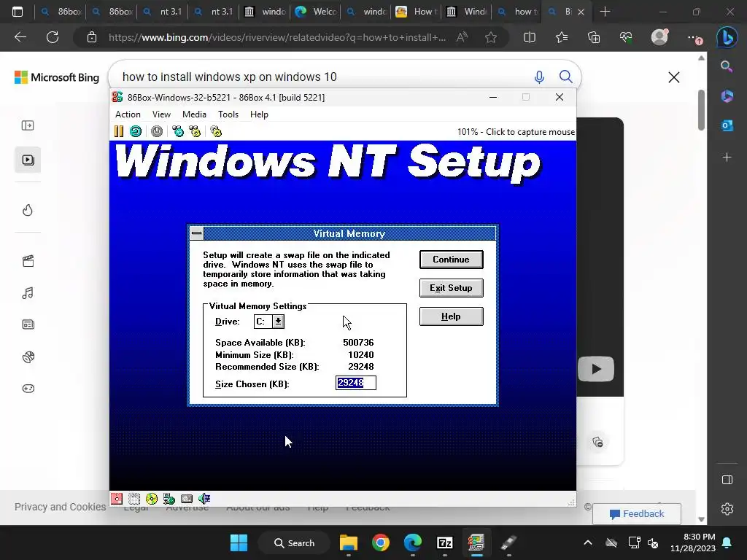747x560 pixels.
Task: Select the sports ball icon in sidebar
Action: coord(28,357)
